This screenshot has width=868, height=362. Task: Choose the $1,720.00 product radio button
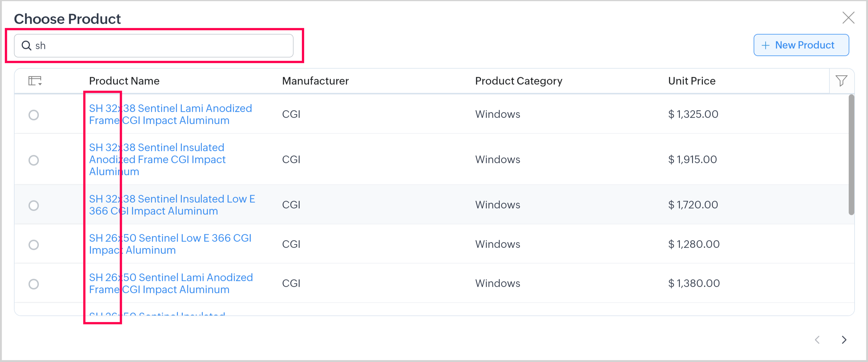(34, 205)
